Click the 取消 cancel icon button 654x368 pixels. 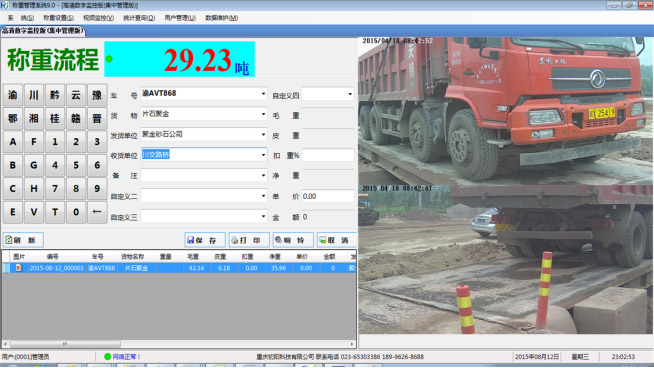click(337, 240)
